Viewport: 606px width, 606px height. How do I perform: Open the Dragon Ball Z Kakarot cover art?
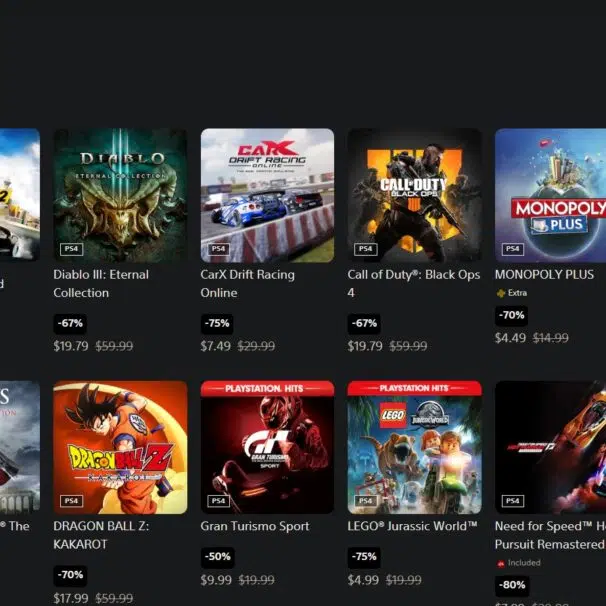(x=120, y=448)
